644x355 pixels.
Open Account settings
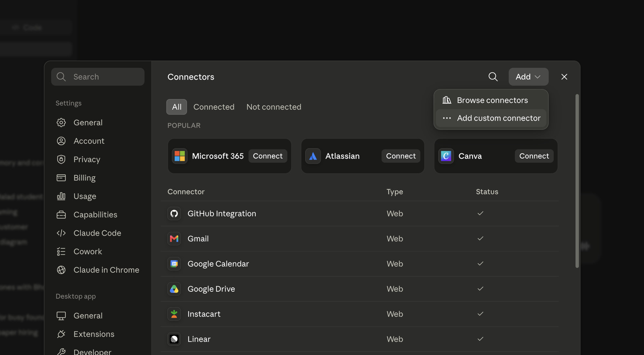[98, 141]
